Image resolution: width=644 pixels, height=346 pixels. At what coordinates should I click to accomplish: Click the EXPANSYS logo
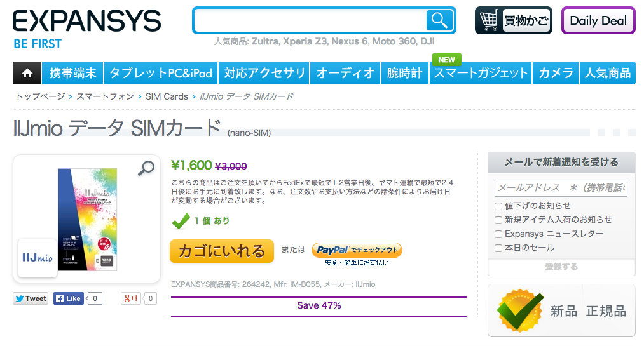(x=86, y=22)
